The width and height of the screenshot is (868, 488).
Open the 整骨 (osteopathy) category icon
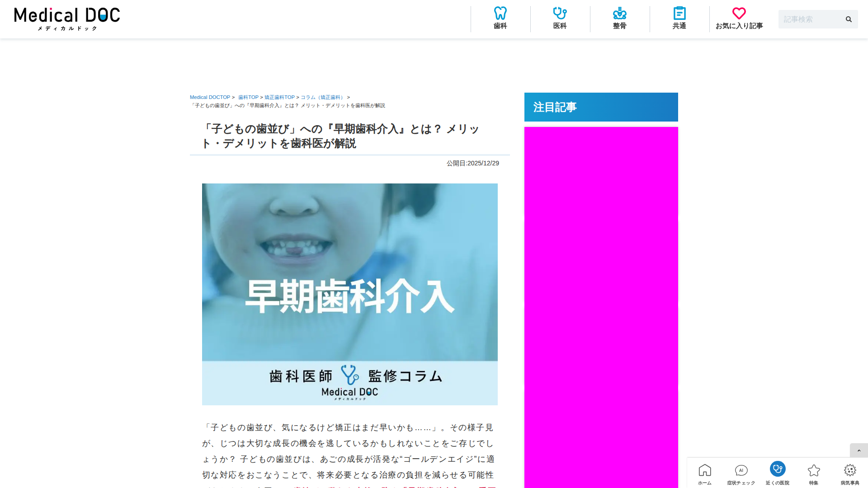pyautogui.click(x=619, y=18)
